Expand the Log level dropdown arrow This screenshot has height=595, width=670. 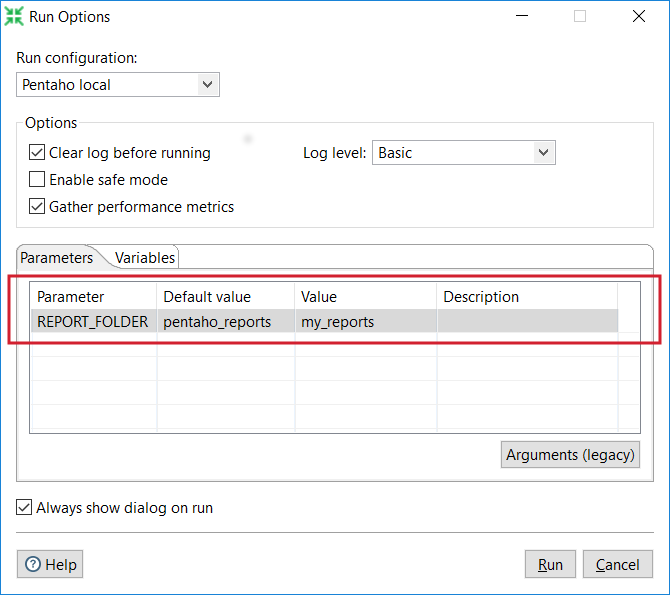tap(544, 153)
